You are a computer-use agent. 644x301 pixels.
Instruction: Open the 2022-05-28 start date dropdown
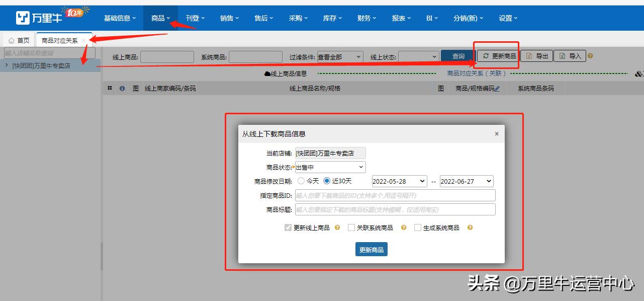[x=399, y=181]
